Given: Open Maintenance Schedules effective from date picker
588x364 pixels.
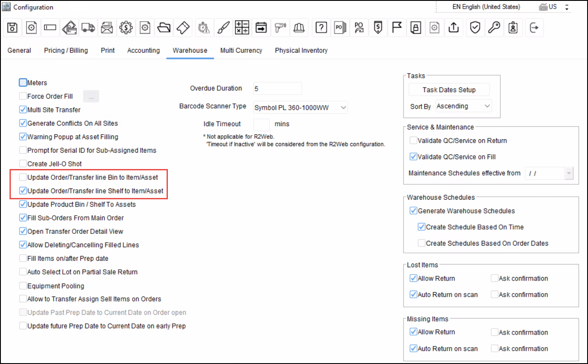Looking at the screenshot, I should click(x=569, y=173).
